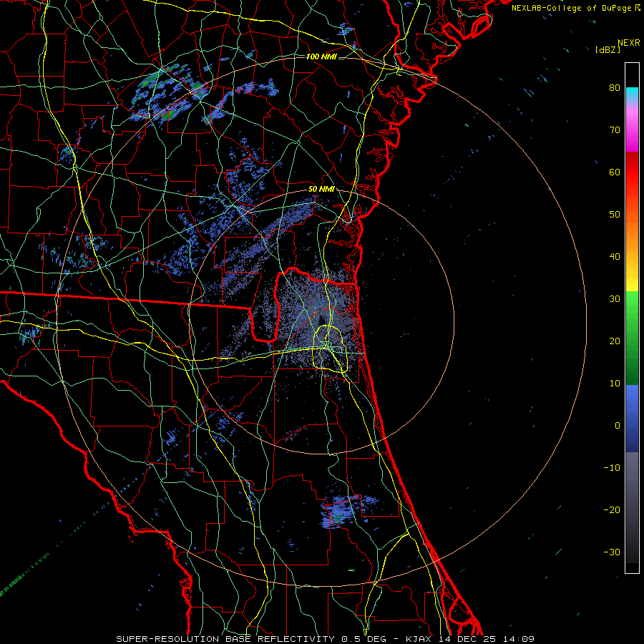Select the -10 dBZ scale value
Image resolution: width=644 pixels, height=644 pixels.
pos(612,467)
